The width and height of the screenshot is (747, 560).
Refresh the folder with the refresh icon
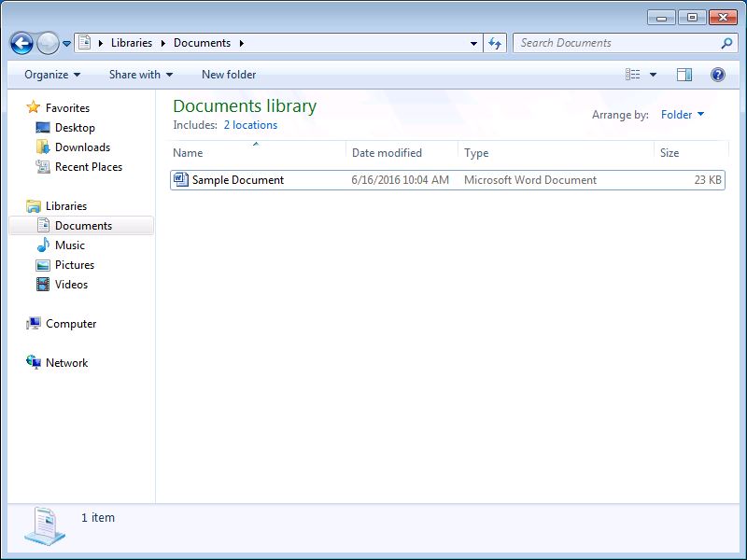pos(495,43)
